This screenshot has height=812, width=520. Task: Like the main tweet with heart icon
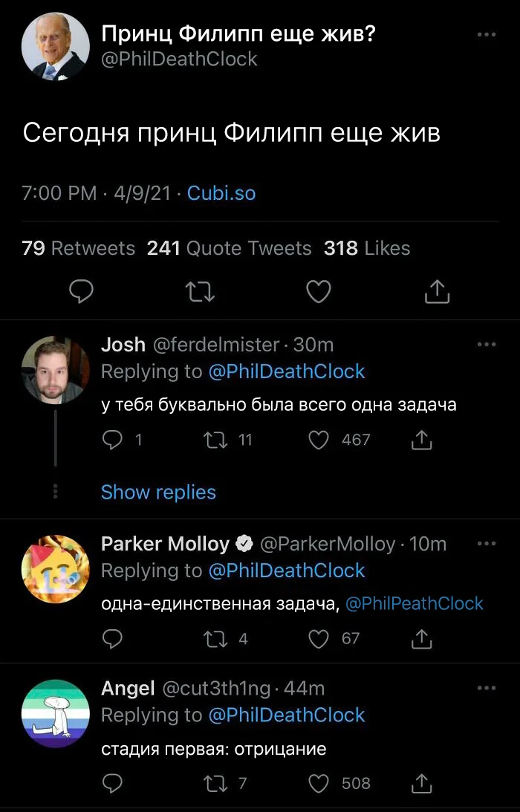click(319, 292)
